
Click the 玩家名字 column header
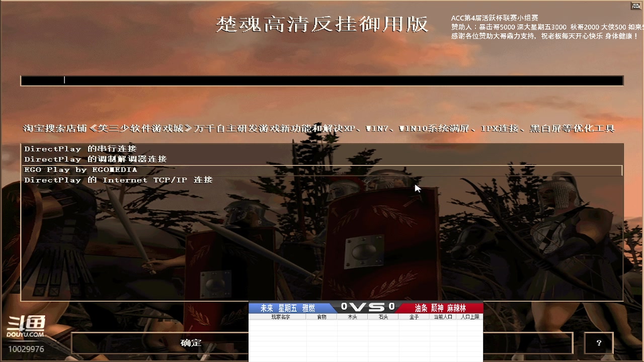(281, 317)
